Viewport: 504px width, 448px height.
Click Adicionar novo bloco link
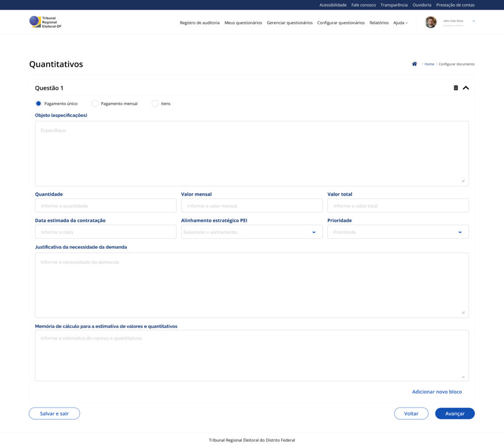coord(437,392)
